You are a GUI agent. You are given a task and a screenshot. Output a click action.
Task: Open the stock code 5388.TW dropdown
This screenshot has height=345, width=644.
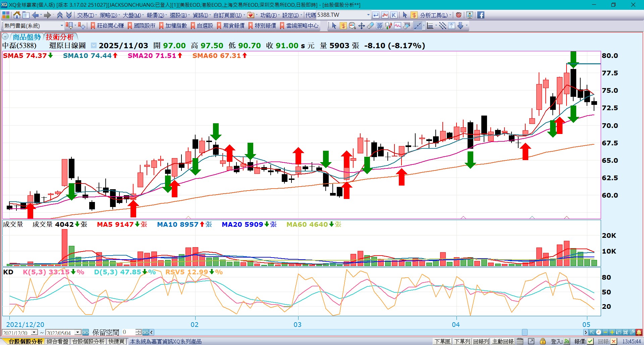(368, 15)
